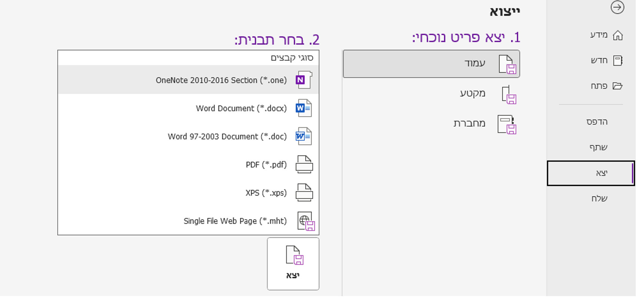644x307 pixels.
Task: Select the PDF printer-style file icon
Action: coord(304,164)
